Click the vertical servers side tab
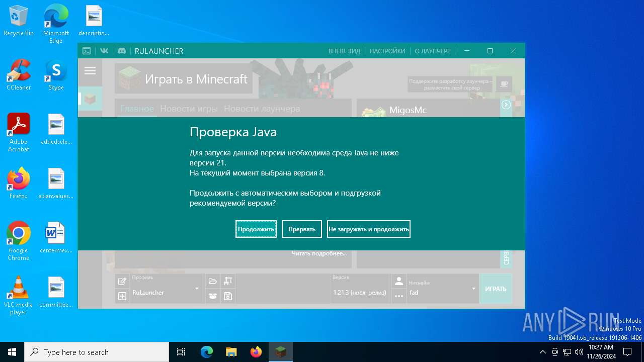 pyautogui.click(x=506, y=259)
